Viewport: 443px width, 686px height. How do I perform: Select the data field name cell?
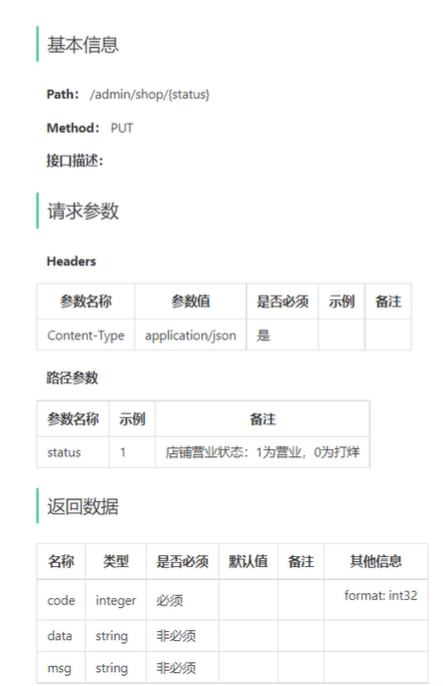pos(61,636)
